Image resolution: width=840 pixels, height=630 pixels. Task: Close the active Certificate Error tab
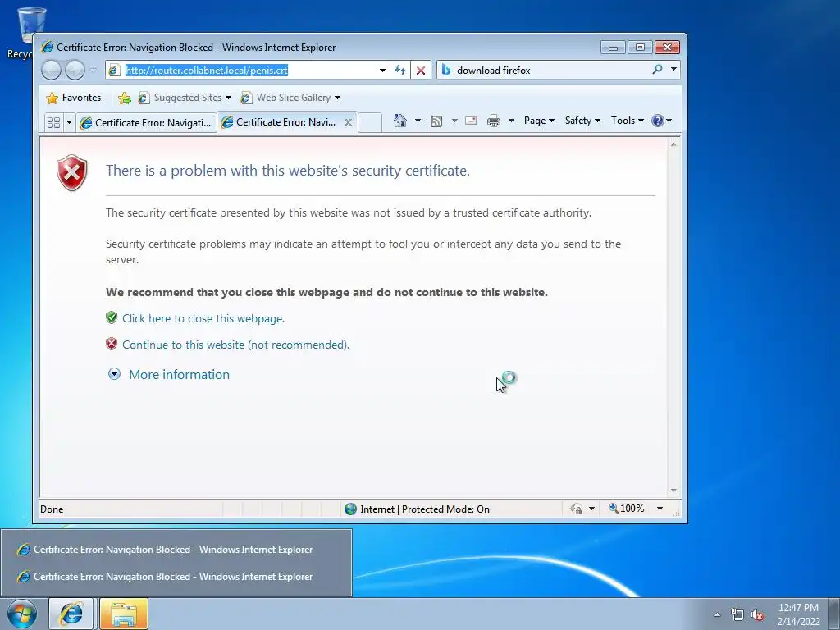[348, 122]
